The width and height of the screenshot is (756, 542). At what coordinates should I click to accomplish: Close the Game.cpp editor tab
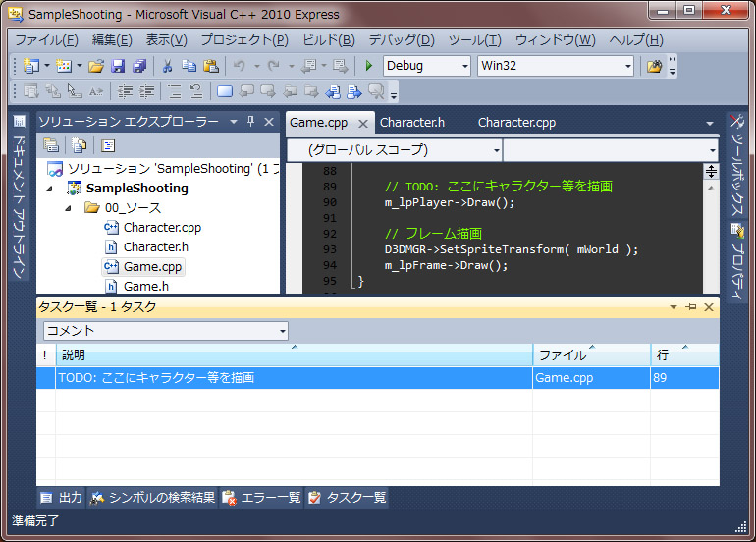pyautogui.click(x=363, y=124)
